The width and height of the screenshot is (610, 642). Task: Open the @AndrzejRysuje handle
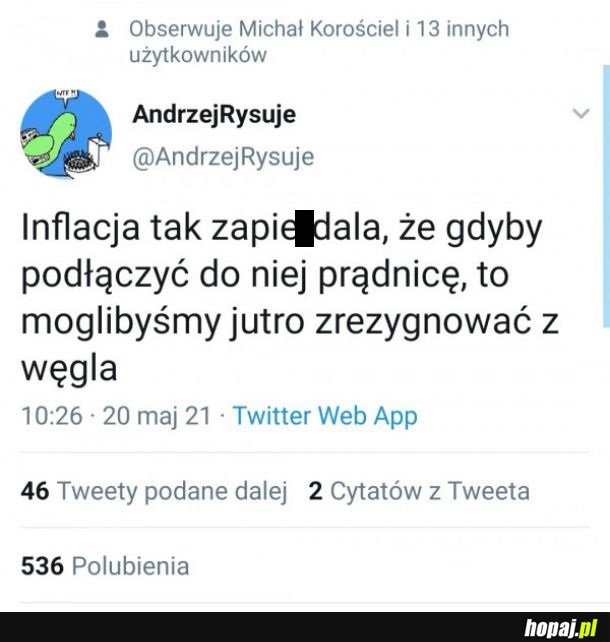(x=223, y=157)
